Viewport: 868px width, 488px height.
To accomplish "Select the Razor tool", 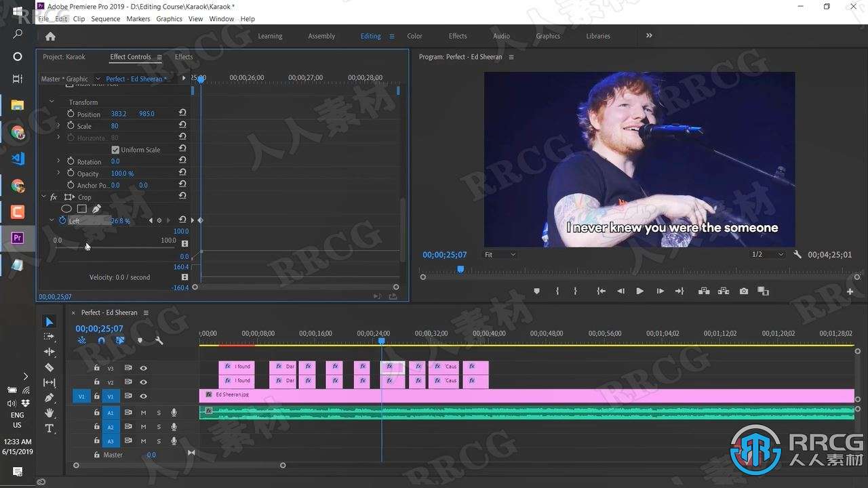I will [x=50, y=367].
